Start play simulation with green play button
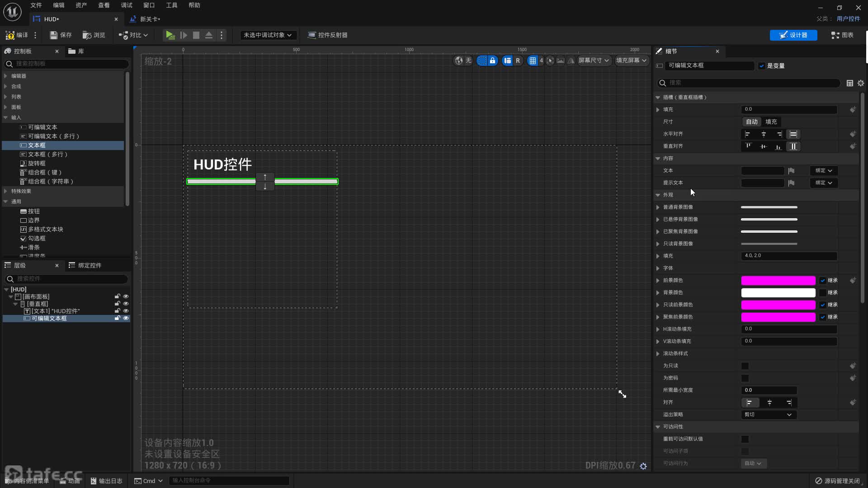Viewport: 868px width, 488px height. tap(170, 35)
